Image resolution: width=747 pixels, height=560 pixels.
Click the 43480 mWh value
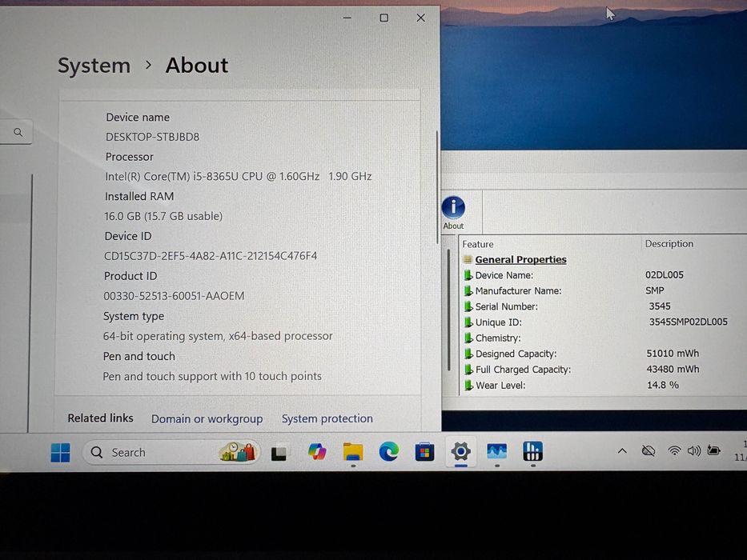[673, 369]
